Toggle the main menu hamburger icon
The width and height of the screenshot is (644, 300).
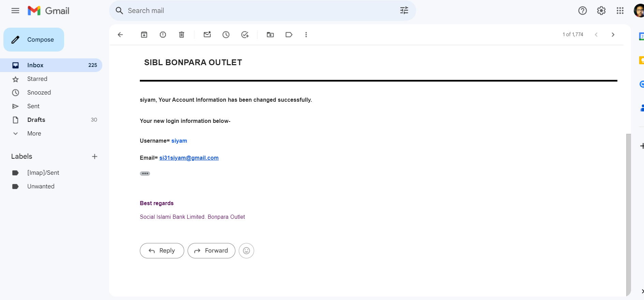15,11
